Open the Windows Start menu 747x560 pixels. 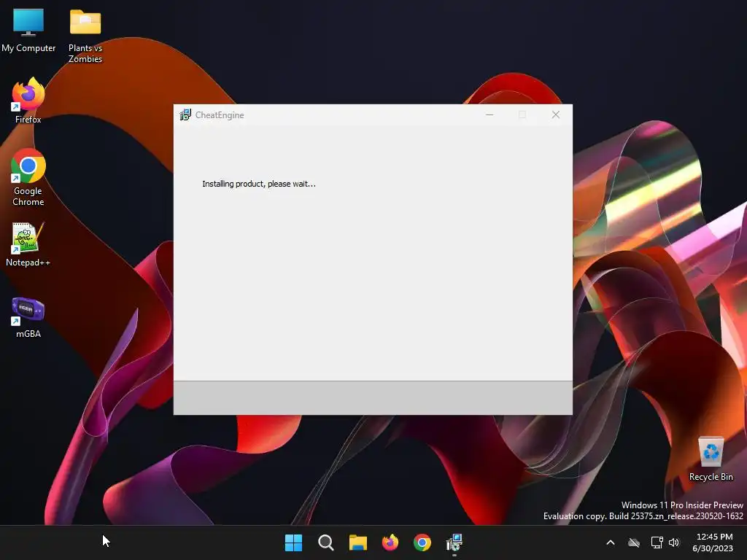(293, 542)
